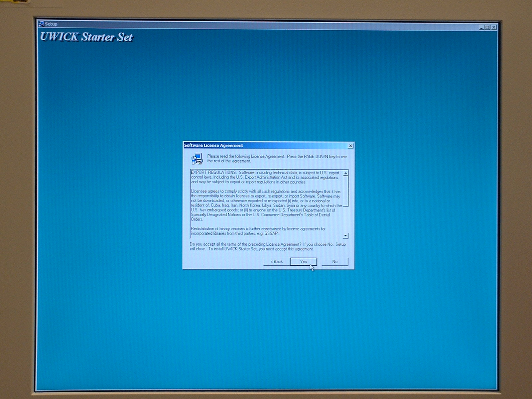Image resolution: width=532 pixels, height=399 pixels.
Task: Maximize the Setup window
Action: 487,27
